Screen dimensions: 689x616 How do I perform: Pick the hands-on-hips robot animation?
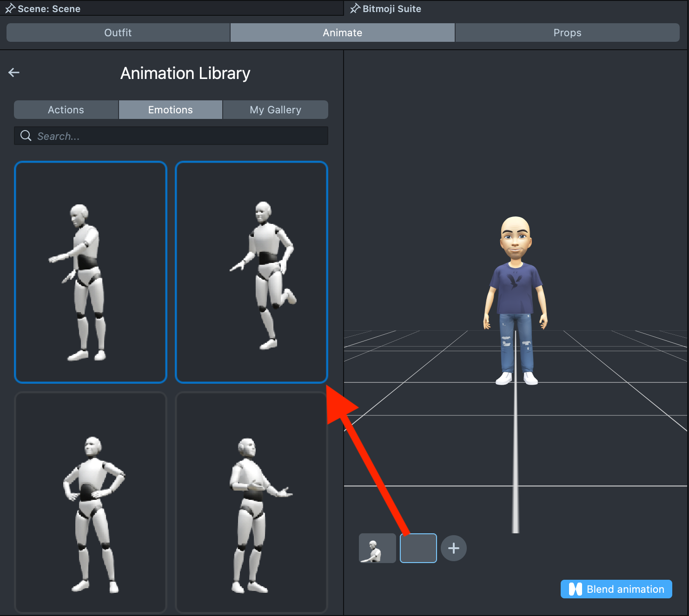[91, 503]
